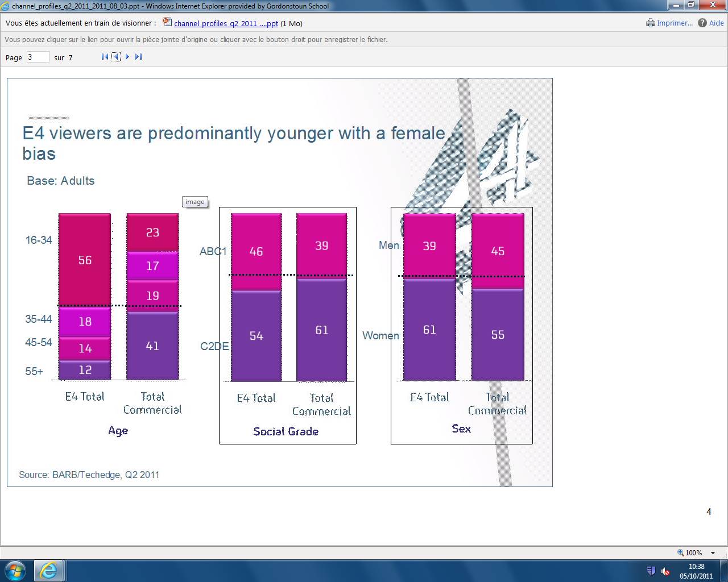
Task: Click the Imprimer print link
Action: (669, 23)
